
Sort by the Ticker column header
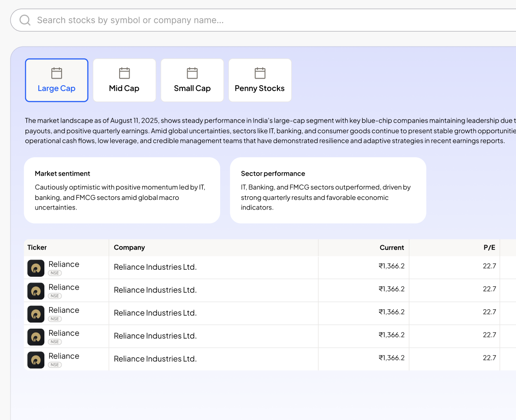pyautogui.click(x=37, y=247)
